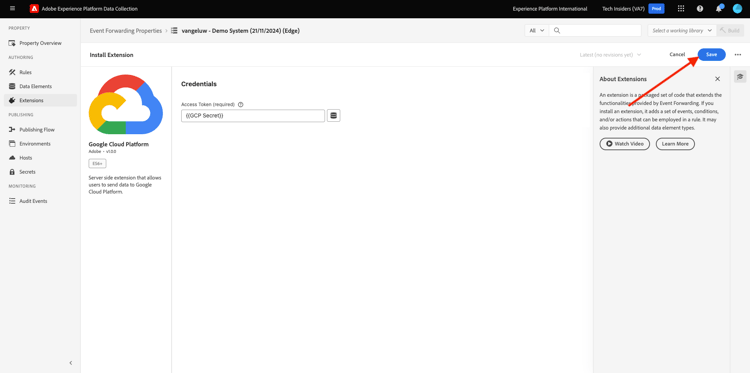This screenshot has height=373, width=750.
Task: Click the property list icon in breadcrumb
Action: (174, 31)
